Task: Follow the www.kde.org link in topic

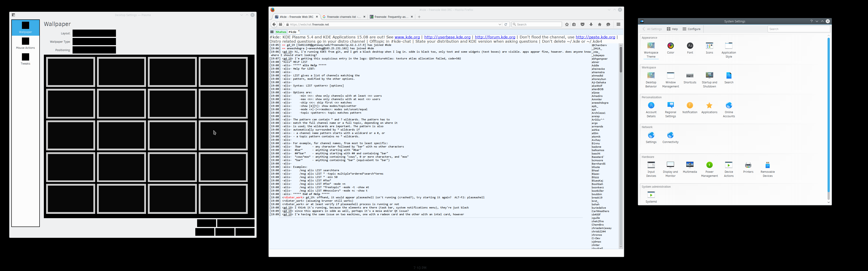Action: coord(407,37)
